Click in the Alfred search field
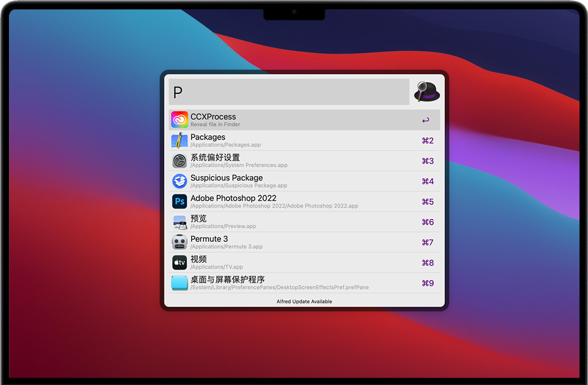588x385 pixels. (x=289, y=92)
